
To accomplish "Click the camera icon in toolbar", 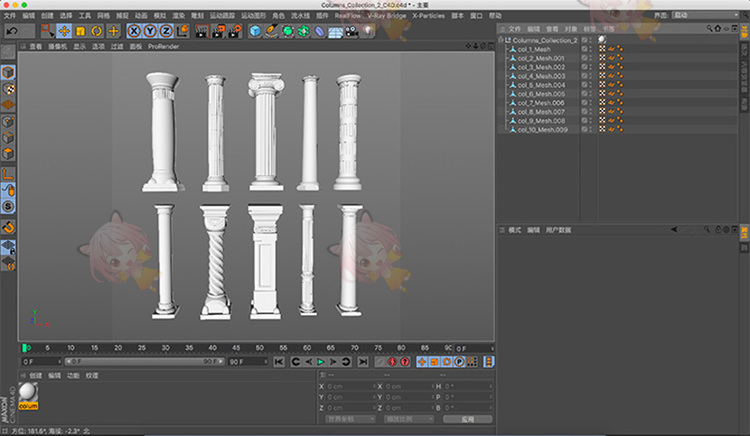I will pyautogui.click(x=351, y=31).
